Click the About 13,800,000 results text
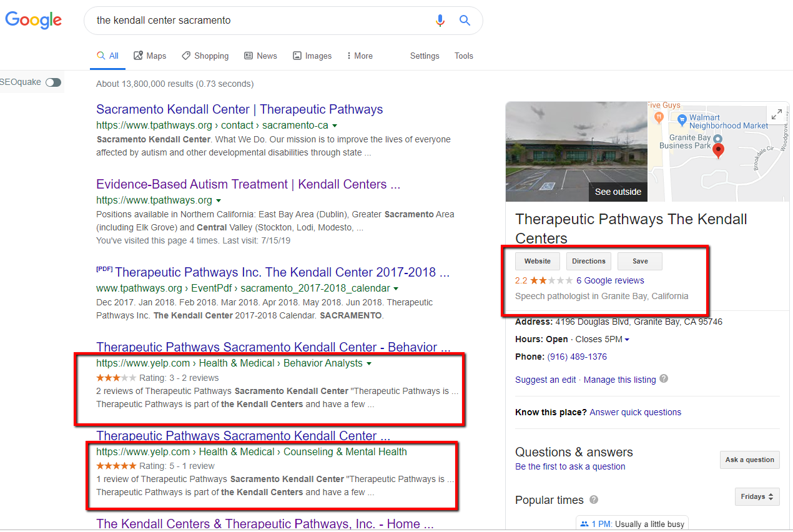Viewport: 793px width, 532px height. tap(175, 84)
